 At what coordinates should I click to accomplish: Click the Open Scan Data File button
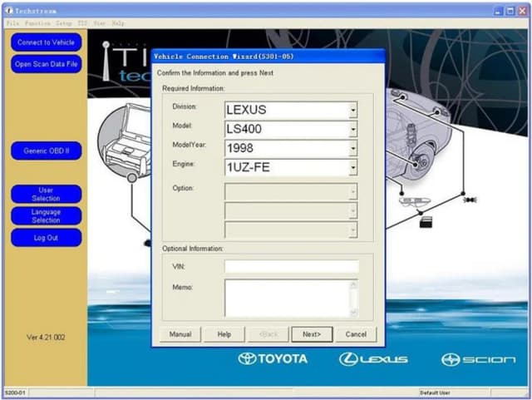pos(47,64)
